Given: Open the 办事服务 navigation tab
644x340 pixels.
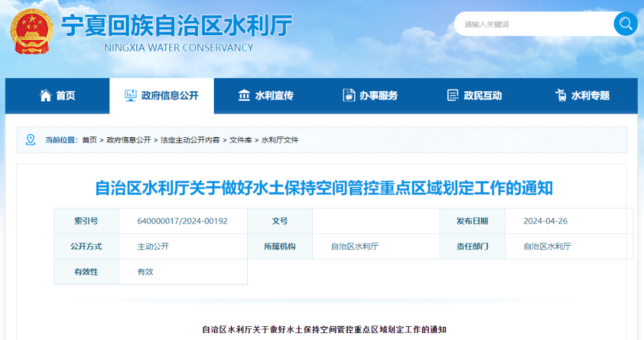Looking at the screenshot, I should click(x=370, y=96).
